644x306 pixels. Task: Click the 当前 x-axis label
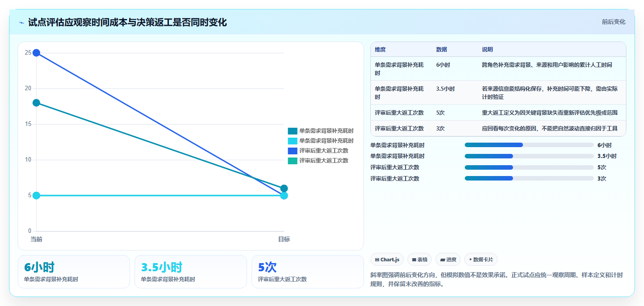point(36,239)
